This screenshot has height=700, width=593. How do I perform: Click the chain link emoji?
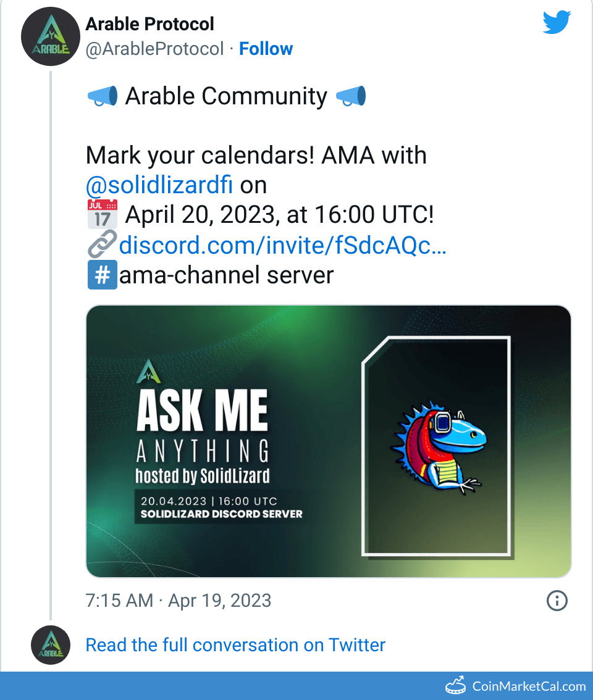[102, 245]
